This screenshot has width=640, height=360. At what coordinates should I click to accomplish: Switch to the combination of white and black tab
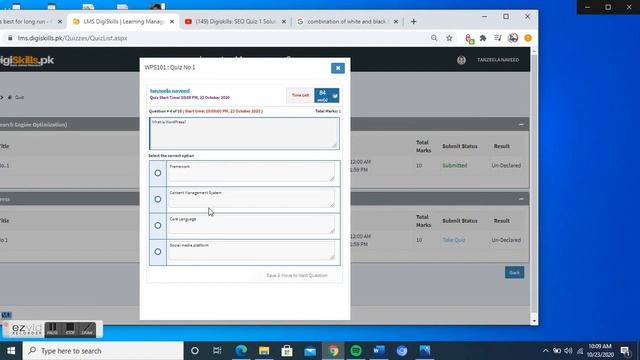346,22
